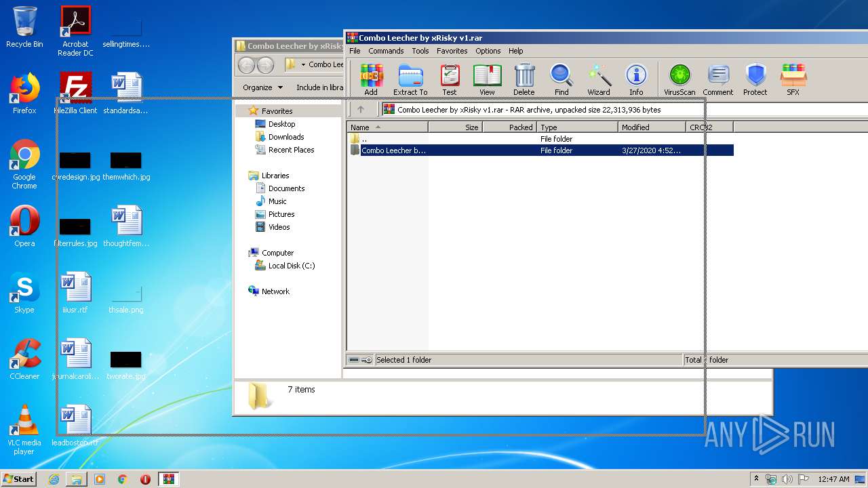
Task: Click the Add toolbar icon in WinRAR
Action: [371, 79]
